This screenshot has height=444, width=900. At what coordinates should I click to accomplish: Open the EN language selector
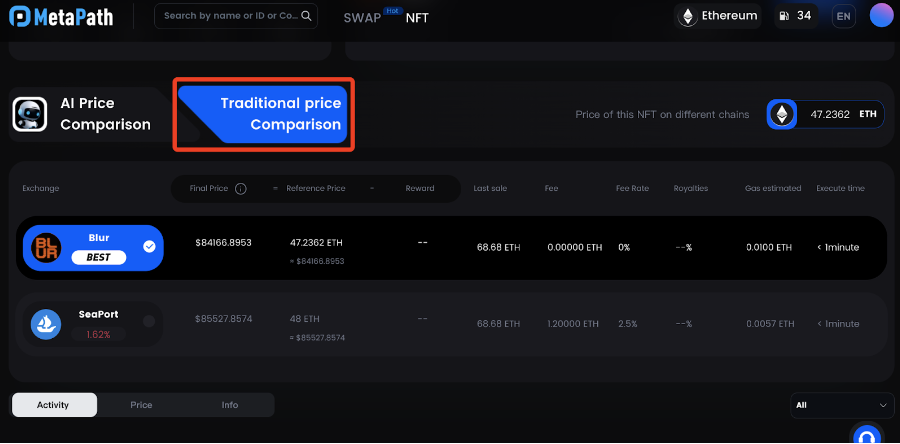(x=843, y=16)
